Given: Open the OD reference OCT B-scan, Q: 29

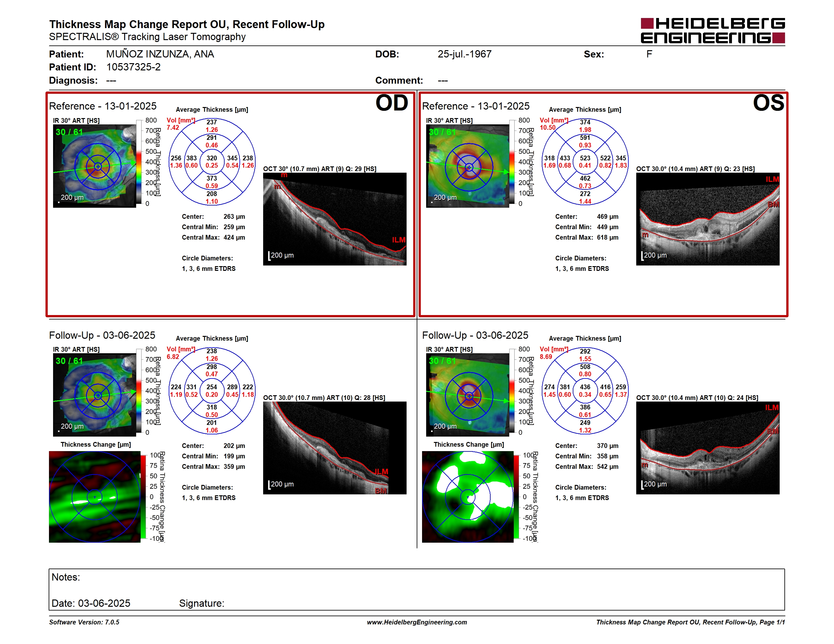Looking at the screenshot, I should click(x=335, y=219).
